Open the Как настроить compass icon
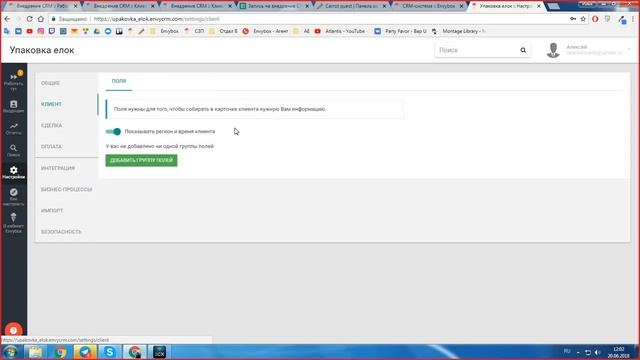This screenshot has width=640, height=360. pyautogui.click(x=13, y=197)
